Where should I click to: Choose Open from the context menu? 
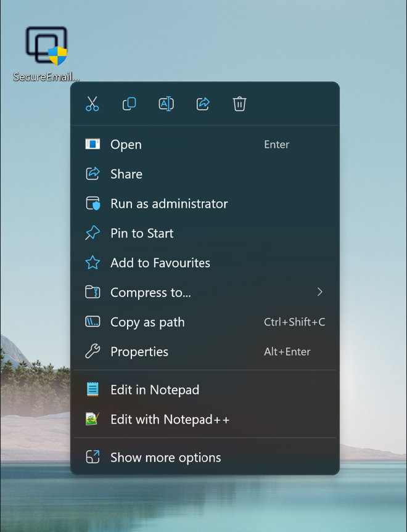tap(205, 144)
